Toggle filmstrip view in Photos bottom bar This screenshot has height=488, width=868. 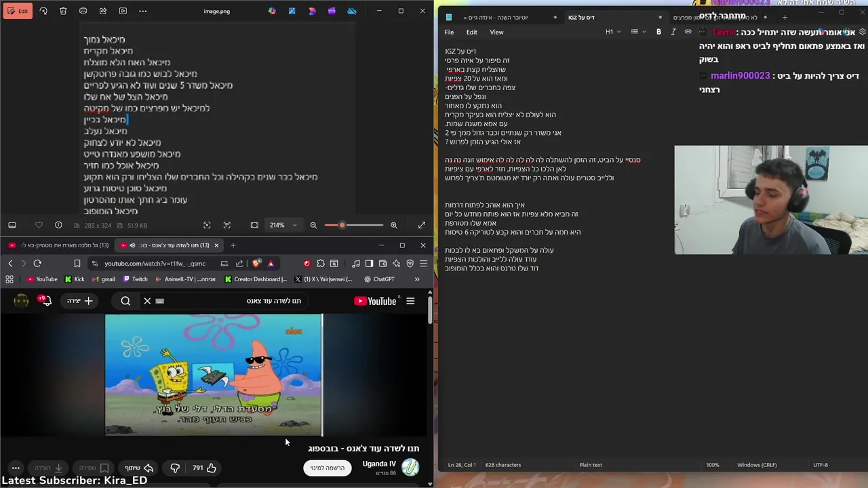point(12,225)
